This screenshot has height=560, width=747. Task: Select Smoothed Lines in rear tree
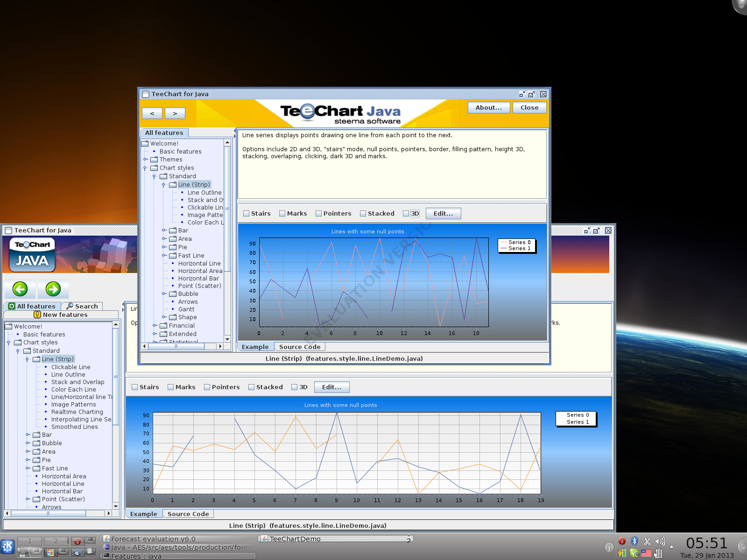click(75, 427)
